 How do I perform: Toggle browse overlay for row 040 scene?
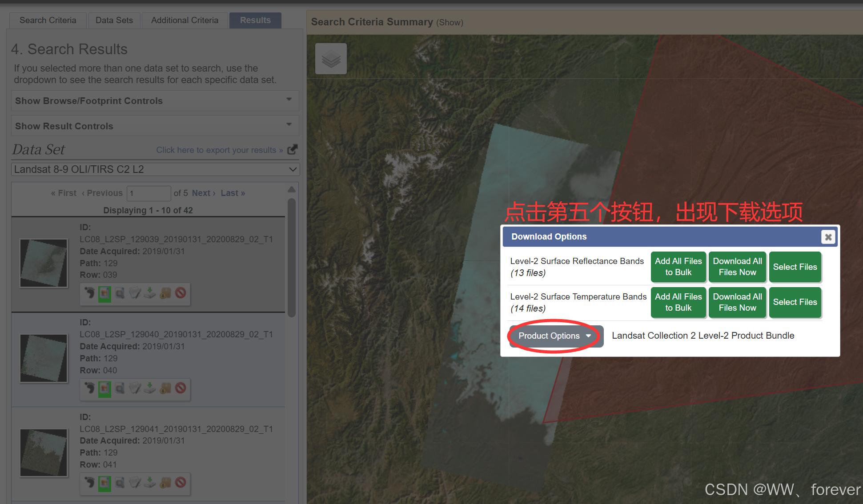coord(104,388)
